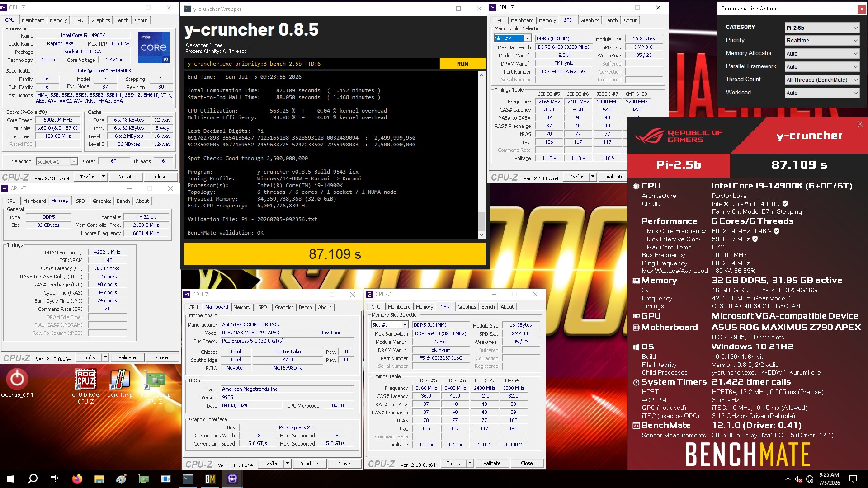Open Task View on taskbar
The height and width of the screenshot is (488, 868).
(54, 479)
